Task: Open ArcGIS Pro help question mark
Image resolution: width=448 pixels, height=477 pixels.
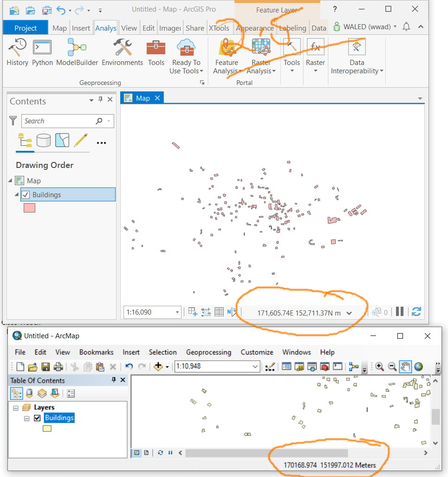Action: pyautogui.click(x=335, y=9)
